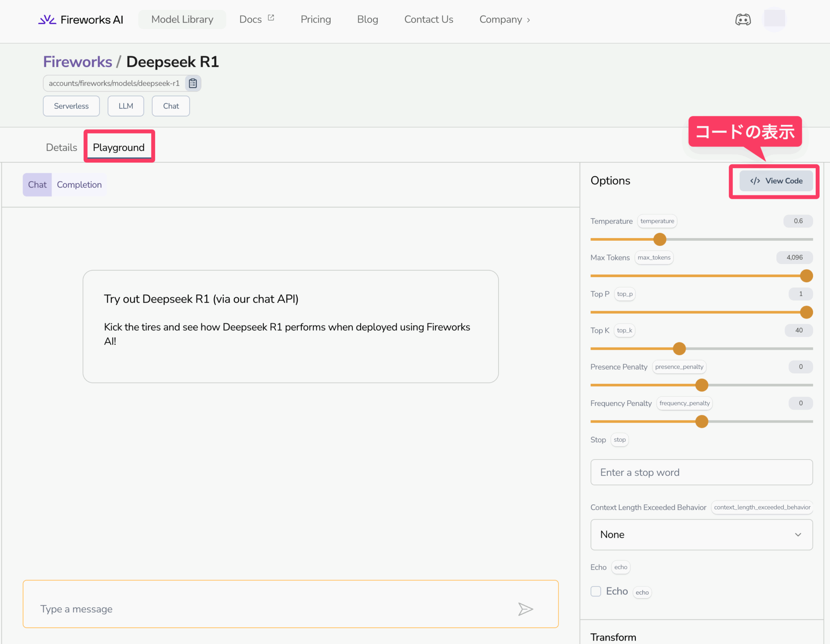
Task: Expand the Company menu
Action: [504, 20]
